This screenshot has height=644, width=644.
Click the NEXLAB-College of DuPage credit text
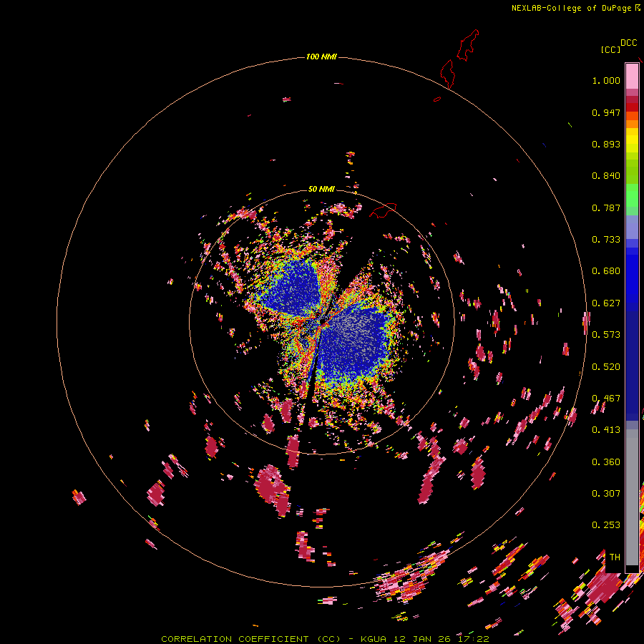click(x=572, y=8)
